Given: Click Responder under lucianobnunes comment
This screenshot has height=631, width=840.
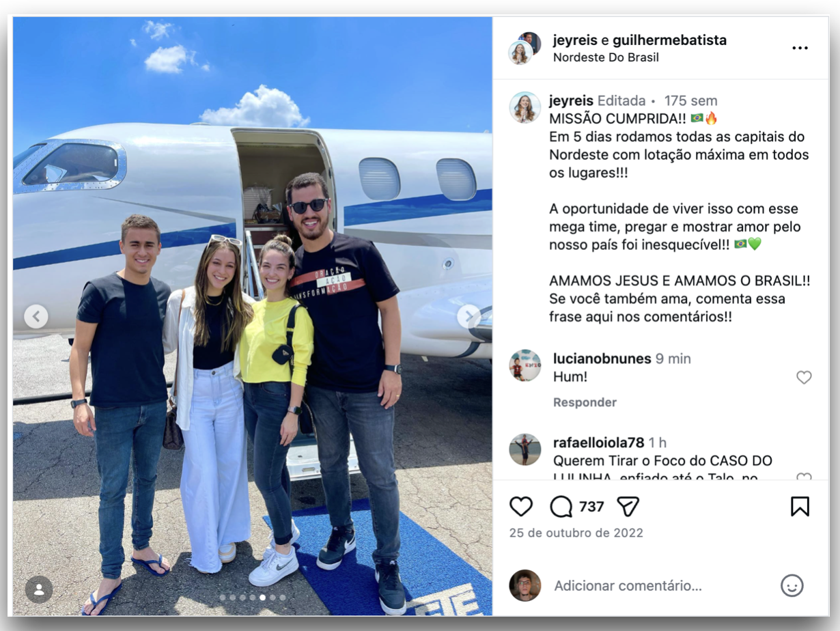Looking at the screenshot, I should (585, 402).
